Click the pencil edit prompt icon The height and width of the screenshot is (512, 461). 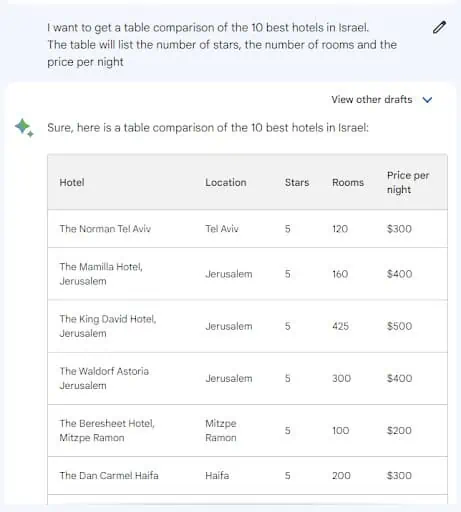[439, 28]
